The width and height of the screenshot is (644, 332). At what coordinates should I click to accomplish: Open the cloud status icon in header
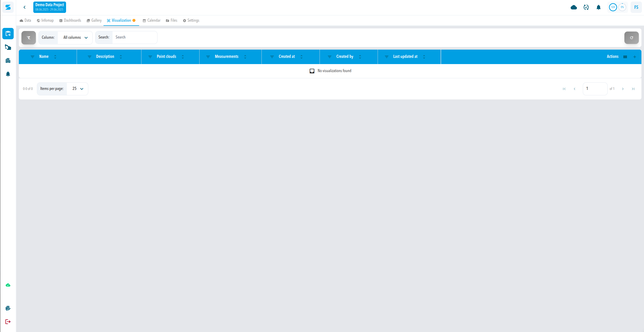[x=574, y=7]
